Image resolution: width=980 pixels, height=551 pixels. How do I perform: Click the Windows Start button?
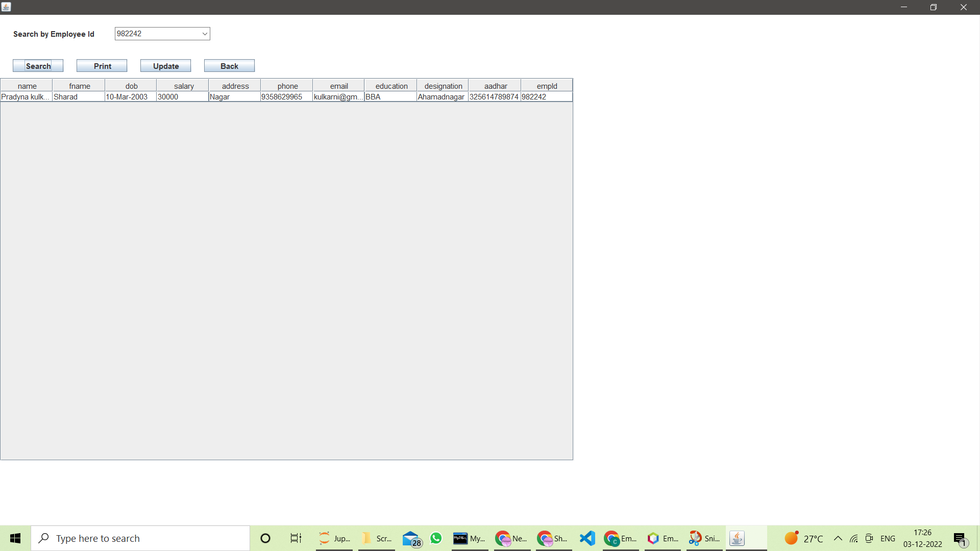(15, 538)
